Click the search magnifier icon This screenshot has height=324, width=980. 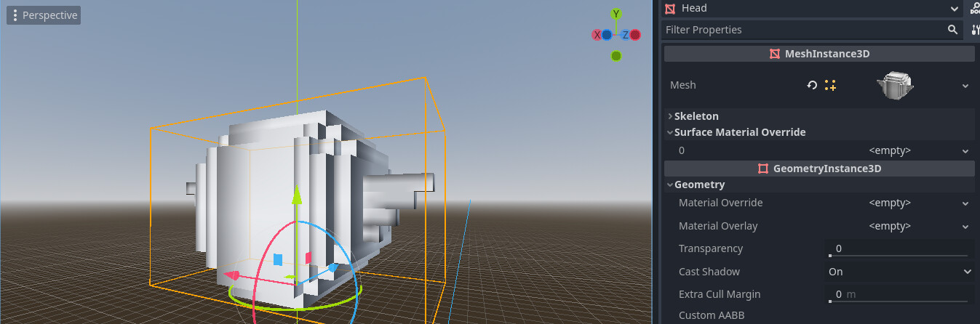point(952,30)
